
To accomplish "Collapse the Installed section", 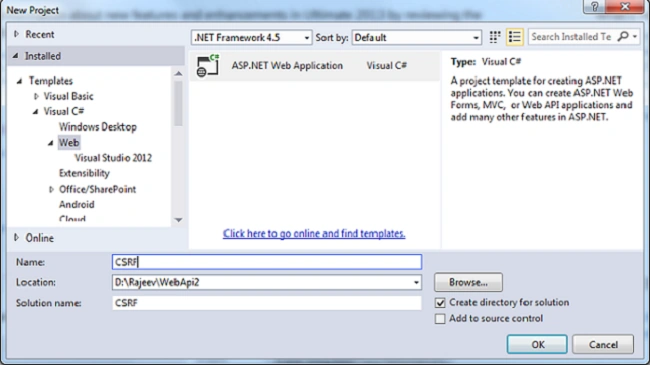I will (x=16, y=56).
